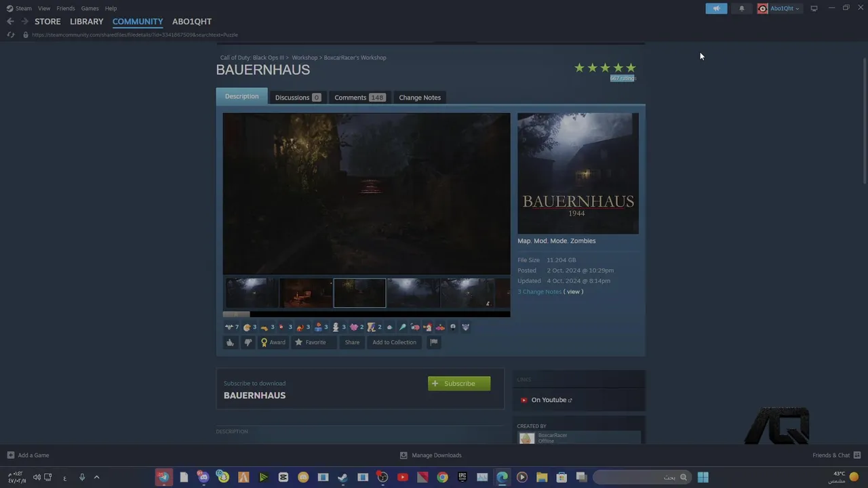Screen dimensions: 868x488
Task: Click the scroll award showing 2
Action: tap(374, 327)
